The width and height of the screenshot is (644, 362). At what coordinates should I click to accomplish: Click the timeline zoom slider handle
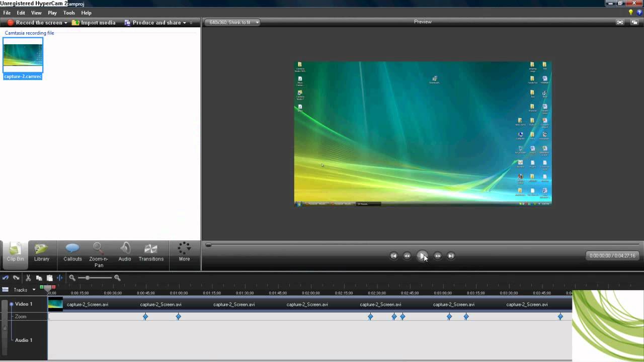point(87,278)
